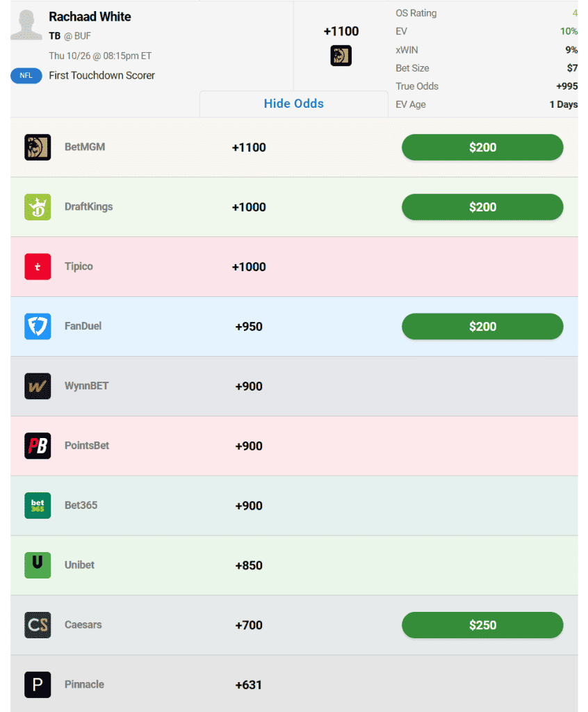Select the Bet365 green icon
The image size is (588, 712).
pos(38,505)
